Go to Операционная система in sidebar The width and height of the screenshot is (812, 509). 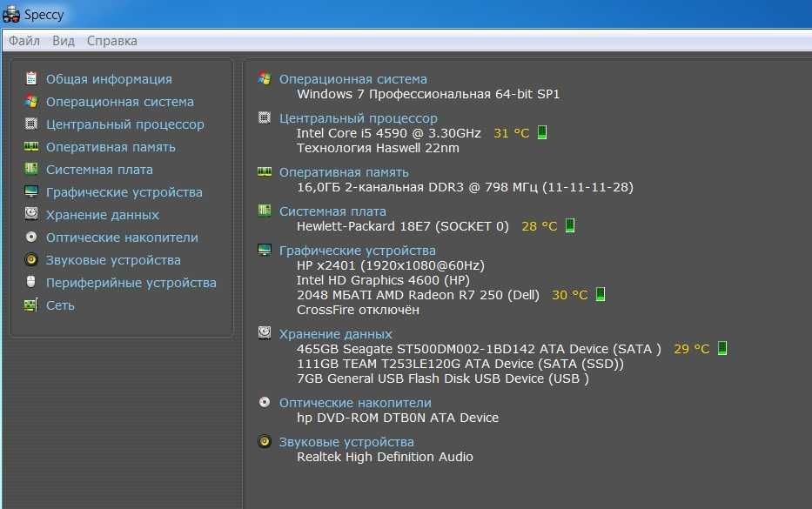(119, 102)
